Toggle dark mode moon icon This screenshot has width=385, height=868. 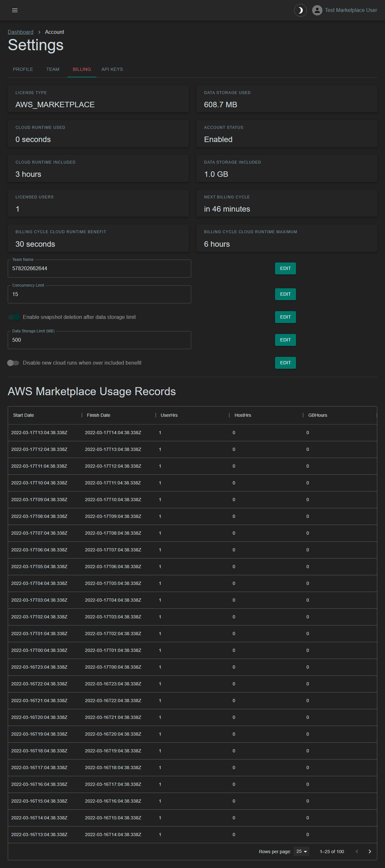tap(300, 10)
